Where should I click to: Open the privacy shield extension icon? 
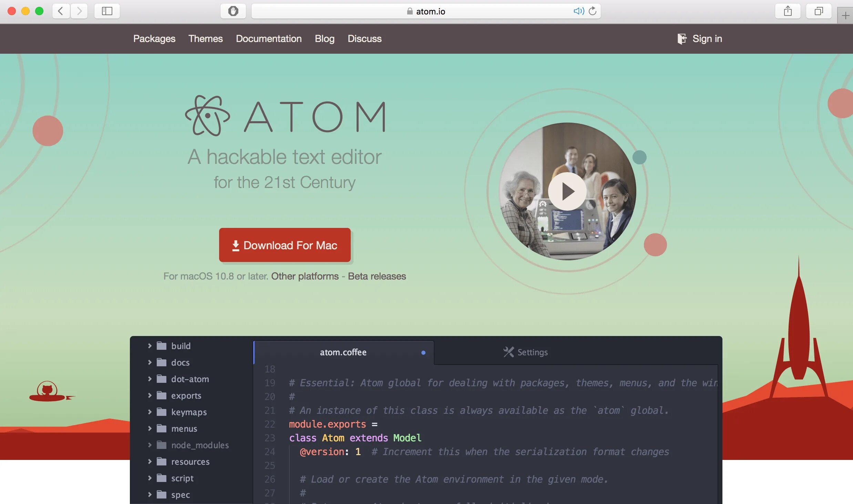point(233,11)
